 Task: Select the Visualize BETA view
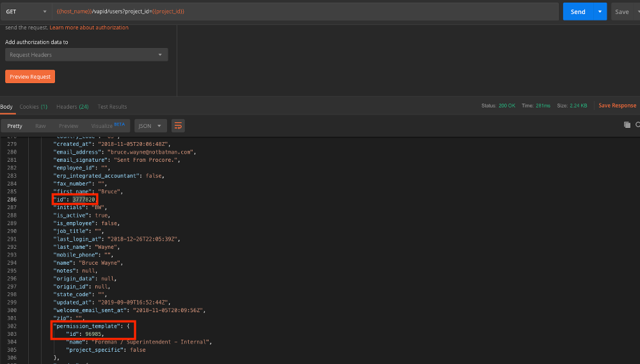click(x=108, y=125)
